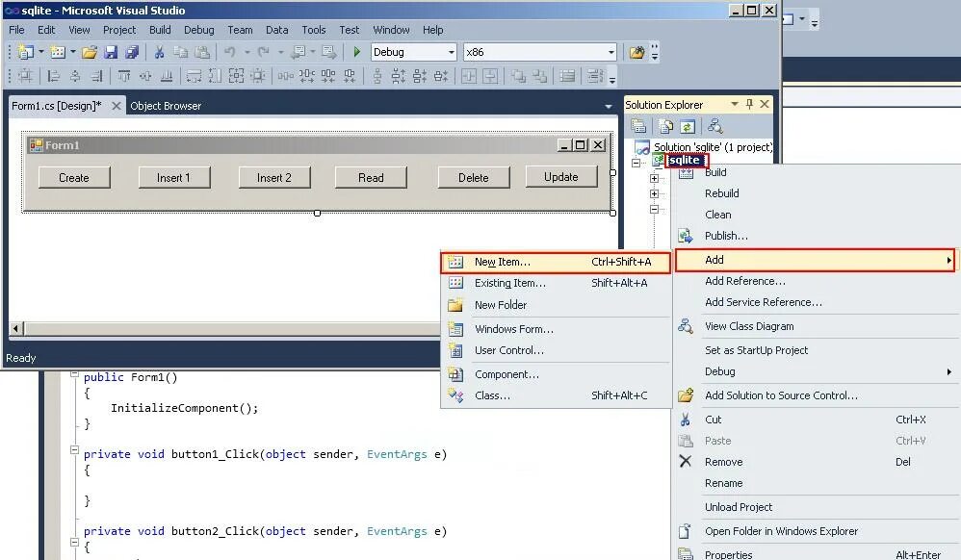Start debugging with the green play icon

click(x=356, y=52)
